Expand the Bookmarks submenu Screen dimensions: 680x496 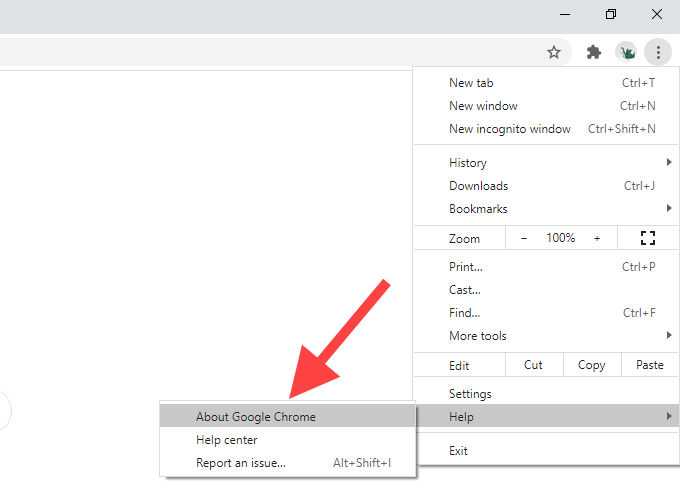(546, 209)
